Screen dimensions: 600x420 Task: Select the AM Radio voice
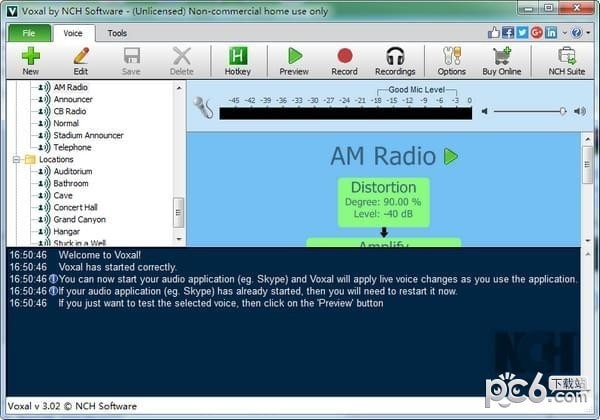pos(71,87)
